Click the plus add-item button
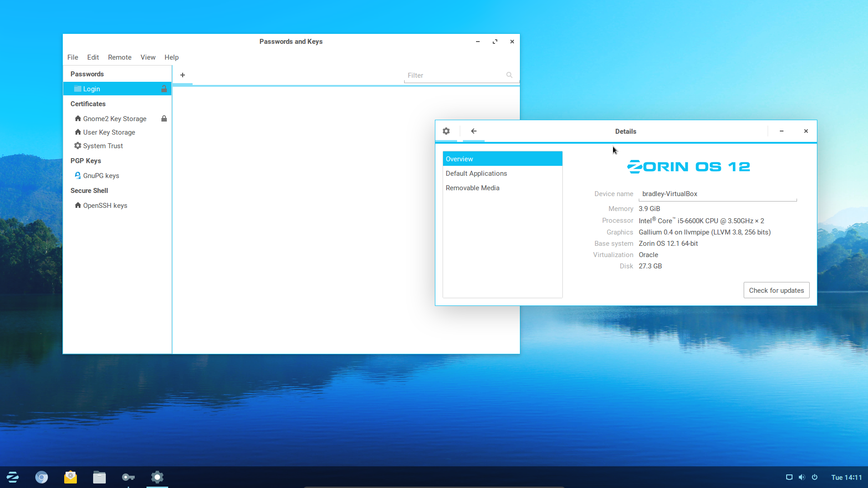Viewport: 868px width, 488px height. 183,75
